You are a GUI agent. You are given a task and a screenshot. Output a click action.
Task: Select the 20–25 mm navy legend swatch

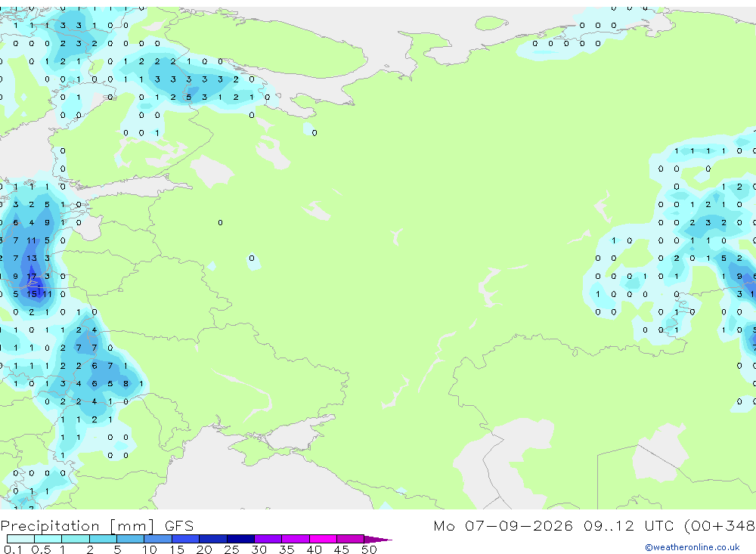pos(213,539)
